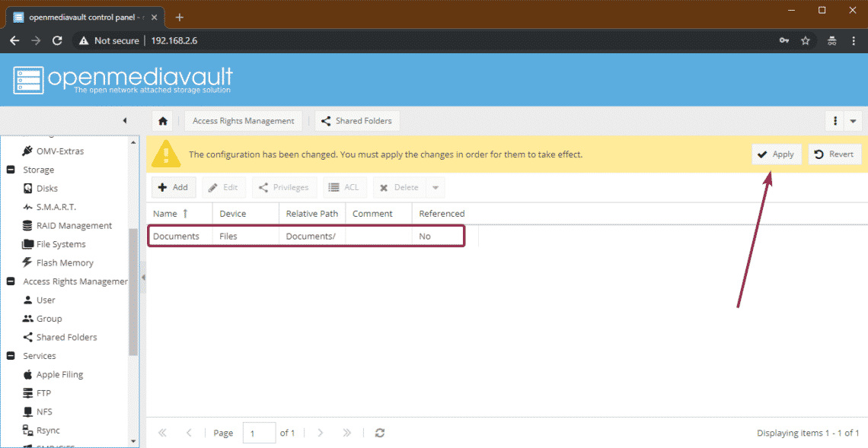Open the Apple Filing service
The width and height of the screenshot is (868, 448).
tap(59, 375)
